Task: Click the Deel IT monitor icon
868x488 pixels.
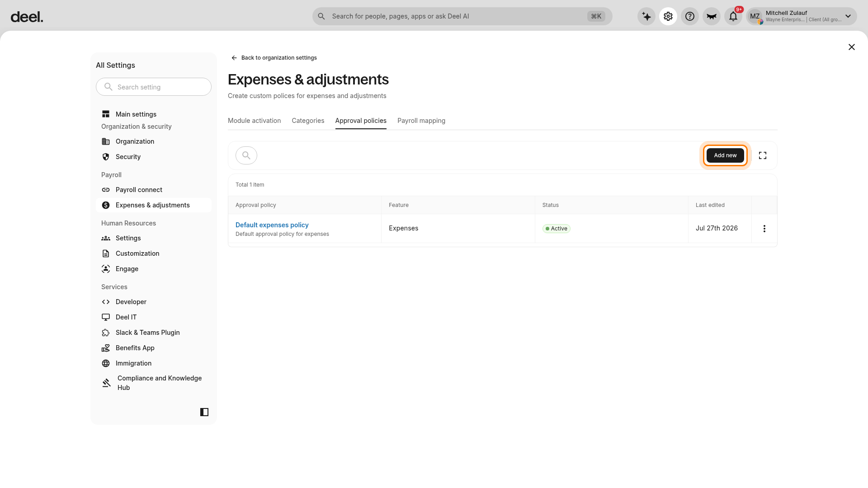Action: (x=106, y=317)
